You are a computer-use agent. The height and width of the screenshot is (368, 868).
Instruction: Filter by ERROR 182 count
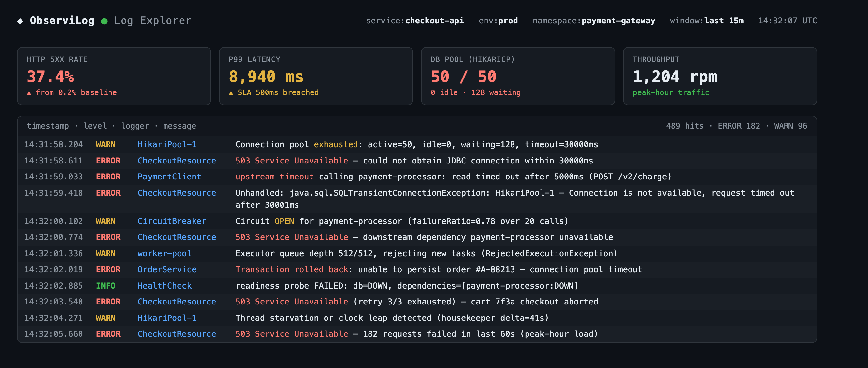739,126
